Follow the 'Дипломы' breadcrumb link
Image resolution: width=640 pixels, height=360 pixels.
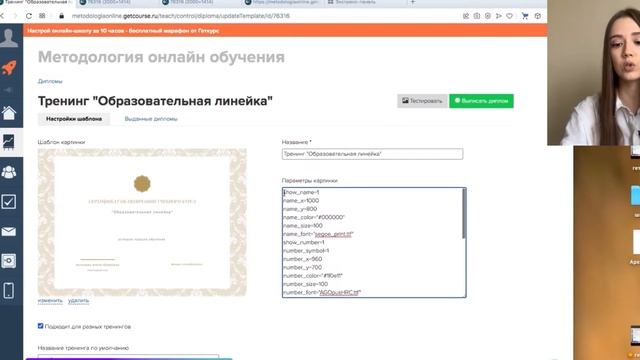50,81
